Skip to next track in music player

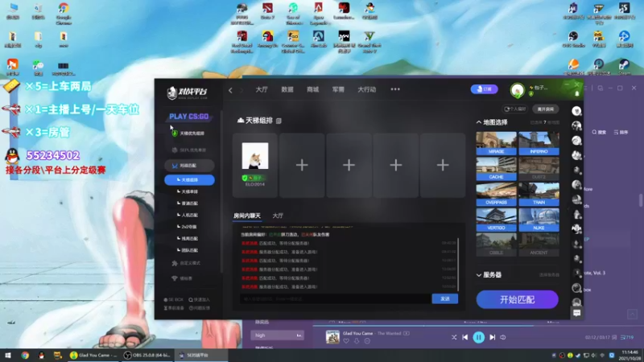pos(492,337)
